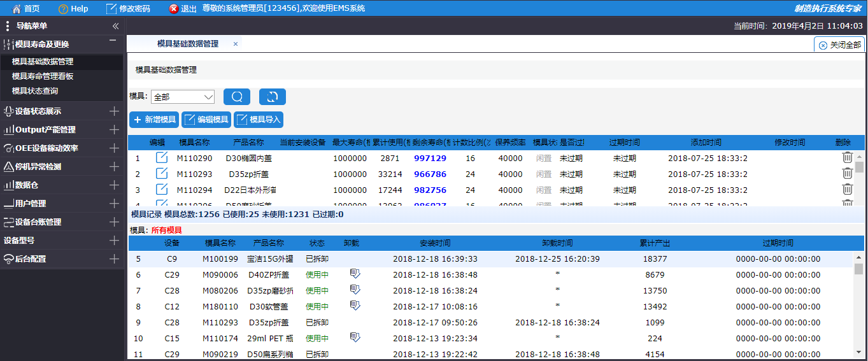Click 关闭全部 to close all tabs
Screen dimensions: 868x361
tap(840, 45)
